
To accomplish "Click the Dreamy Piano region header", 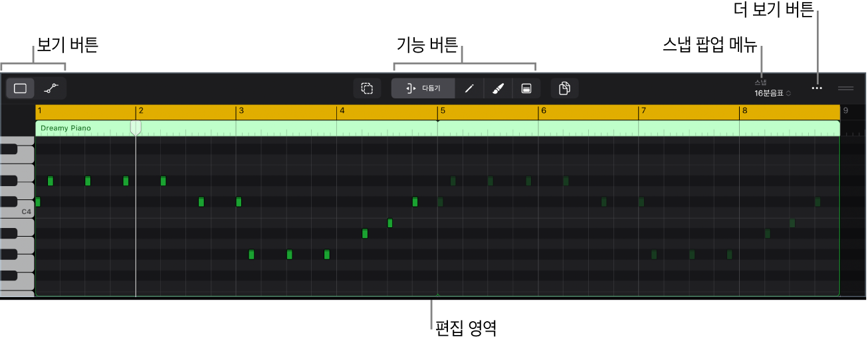I will [x=66, y=128].
